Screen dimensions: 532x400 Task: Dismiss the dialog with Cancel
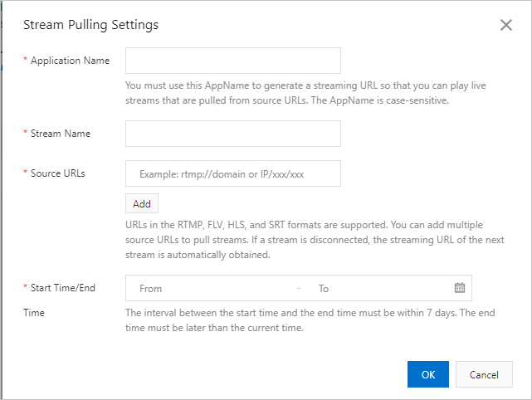click(484, 374)
